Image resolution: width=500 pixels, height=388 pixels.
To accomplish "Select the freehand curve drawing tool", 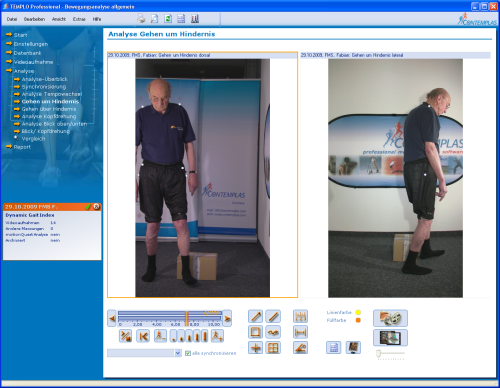I will click(x=273, y=332).
